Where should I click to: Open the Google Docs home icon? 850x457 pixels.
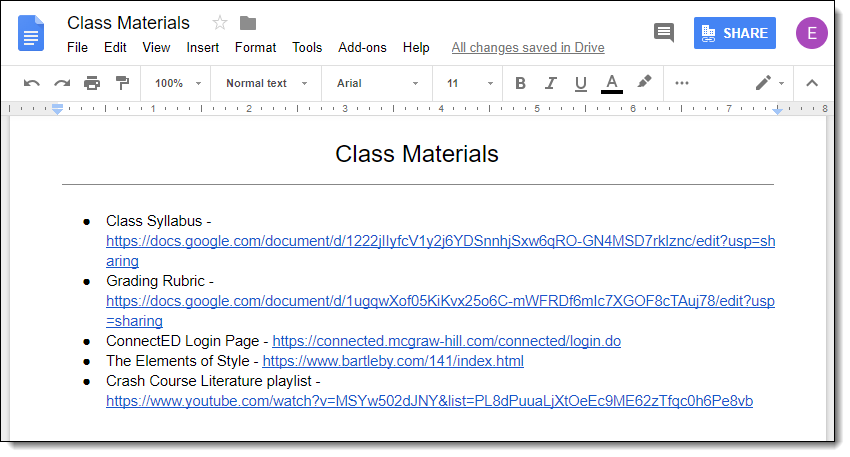tap(31, 34)
